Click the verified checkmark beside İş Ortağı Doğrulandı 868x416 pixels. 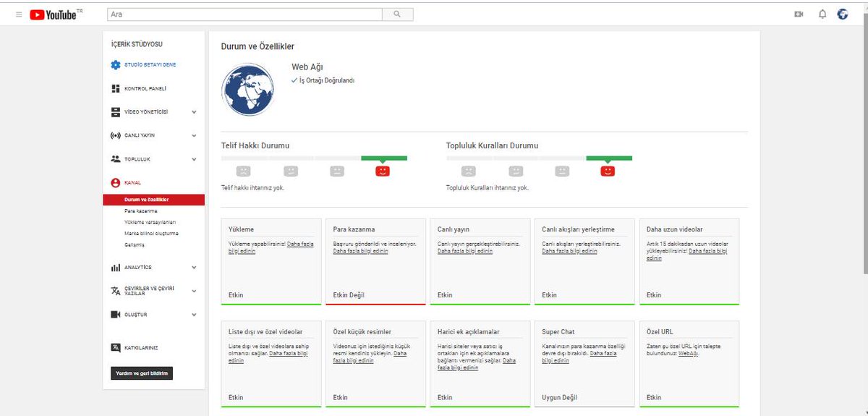pos(294,80)
